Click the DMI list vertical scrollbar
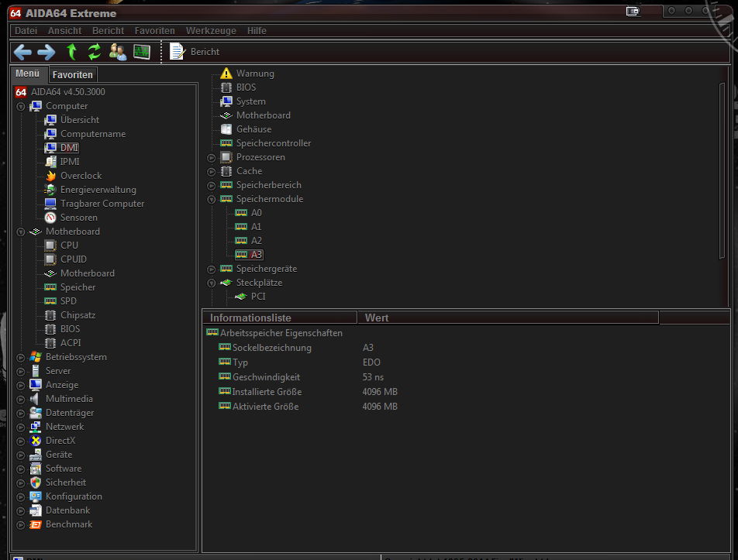 click(x=722, y=171)
